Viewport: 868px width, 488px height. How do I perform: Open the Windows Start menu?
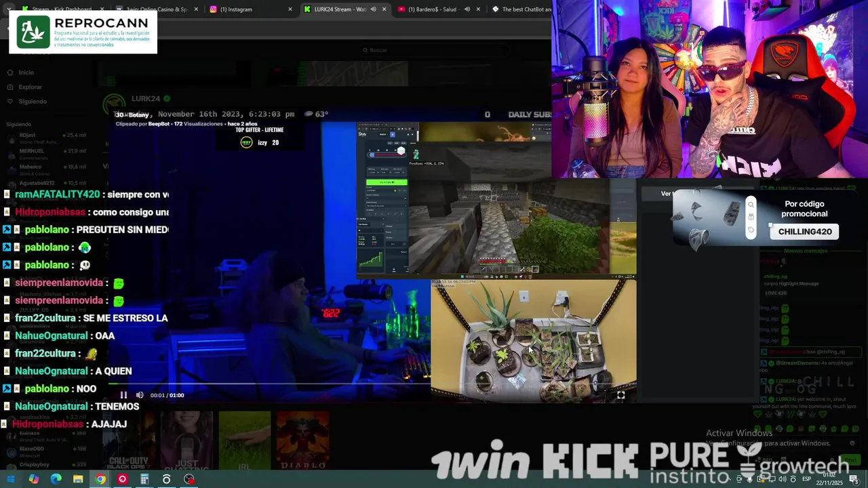(11, 479)
